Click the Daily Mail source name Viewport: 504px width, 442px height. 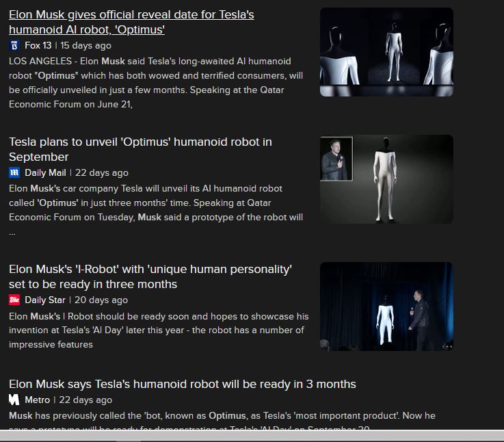45,172
